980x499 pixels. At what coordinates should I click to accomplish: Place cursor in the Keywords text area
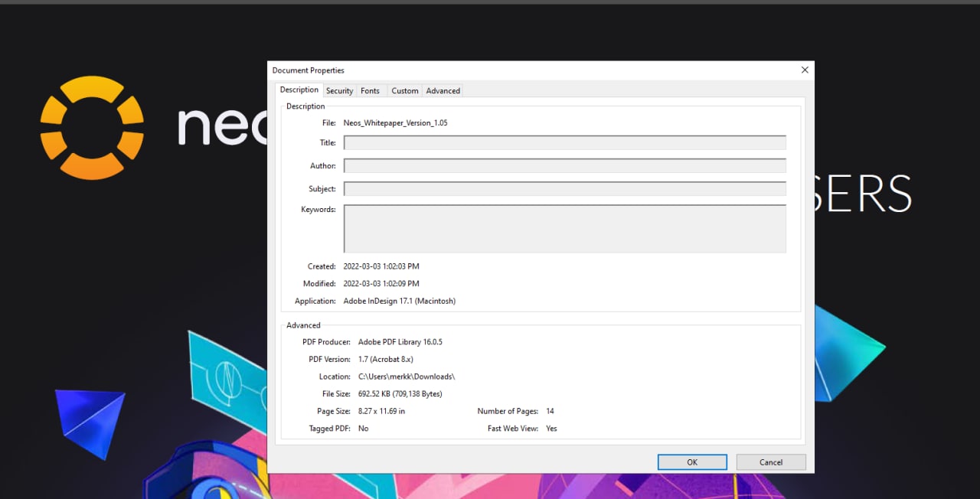click(564, 228)
